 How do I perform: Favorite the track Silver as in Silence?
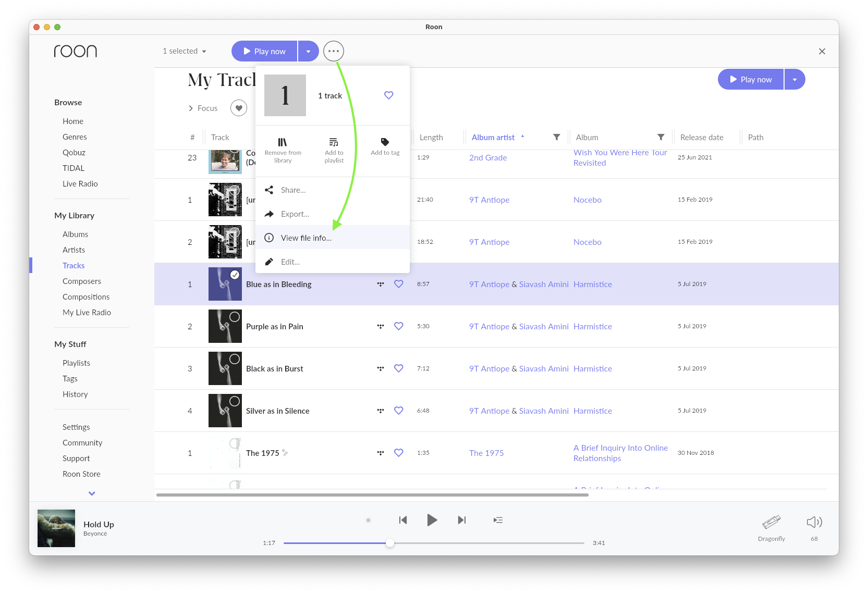pos(399,411)
